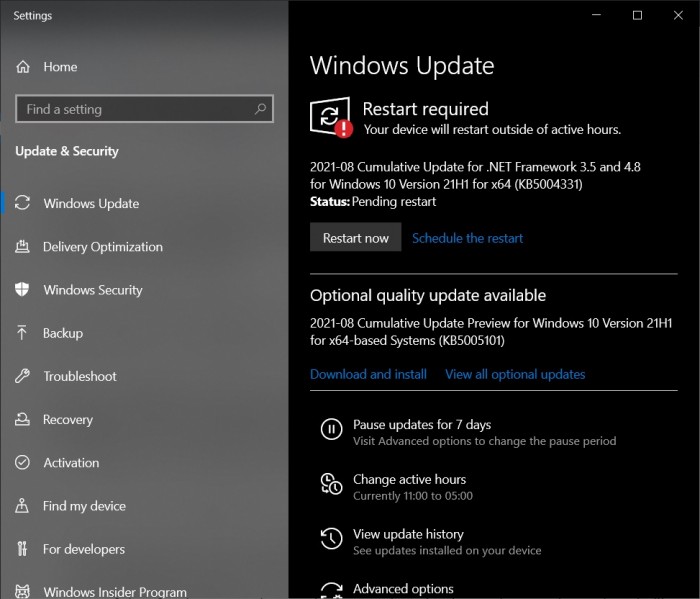Click the search magnifier icon
700x599 pixels.
260,108
